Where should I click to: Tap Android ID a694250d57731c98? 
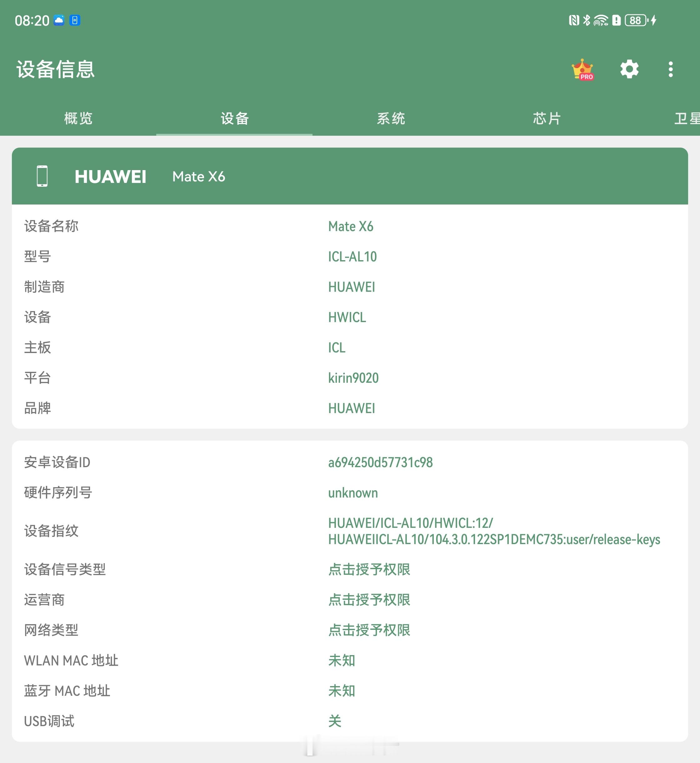pos(380,462)
